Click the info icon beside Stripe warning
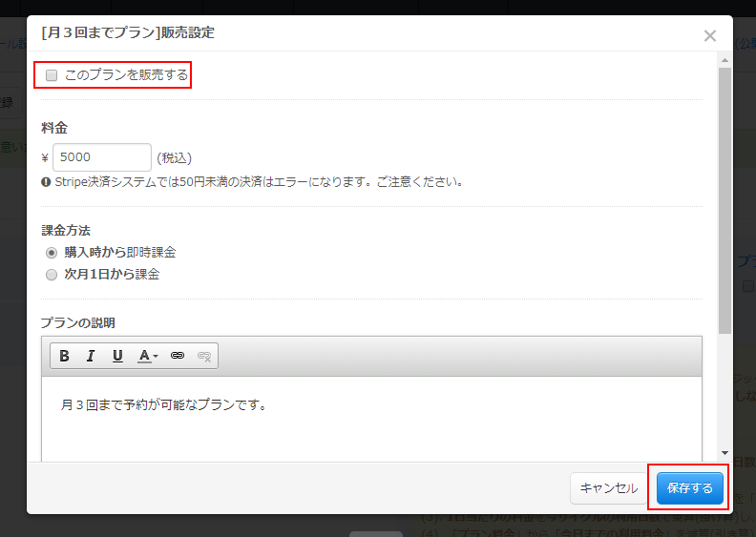The width and height of the screenshot is (756, 537). click(x=46, y=181)
